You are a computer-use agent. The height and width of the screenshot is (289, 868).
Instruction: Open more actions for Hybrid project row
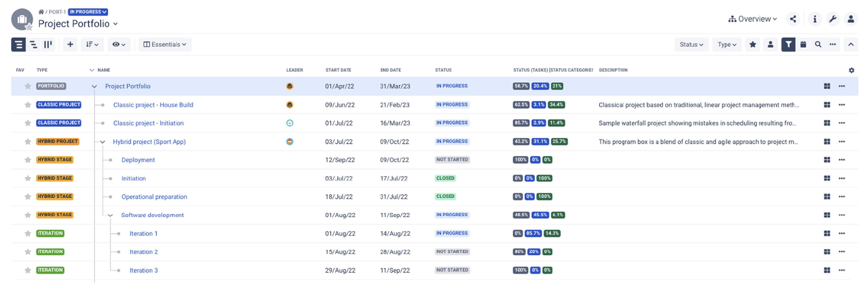point(842,142)
